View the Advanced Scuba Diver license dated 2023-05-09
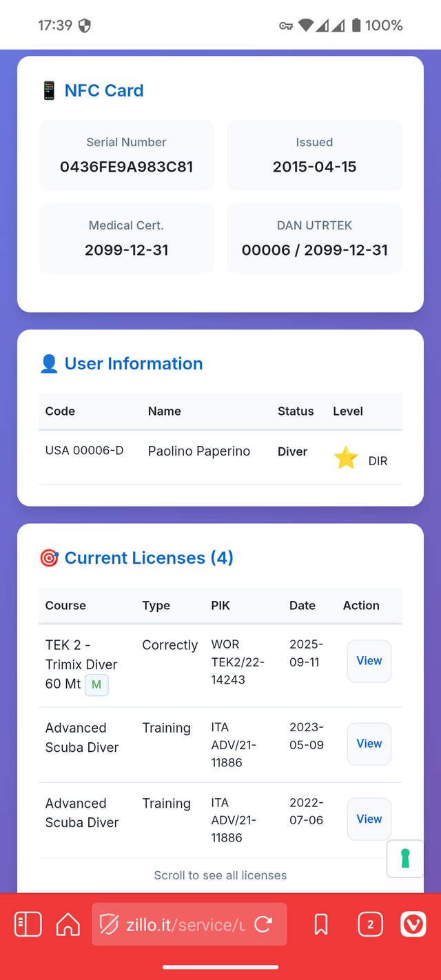The width and height of the screenshot is (441, 980). click(x=369, y=744)
